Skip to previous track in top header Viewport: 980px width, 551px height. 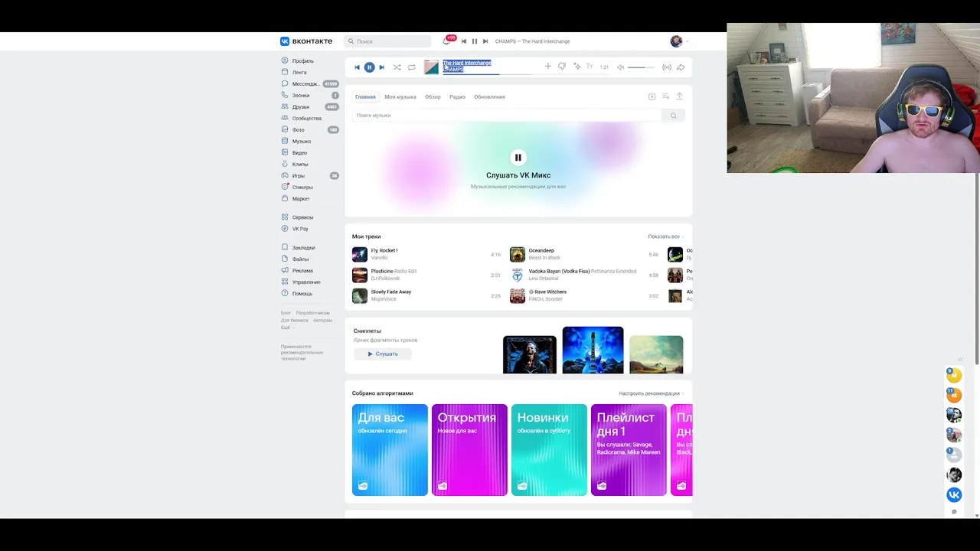pos(463,41)
